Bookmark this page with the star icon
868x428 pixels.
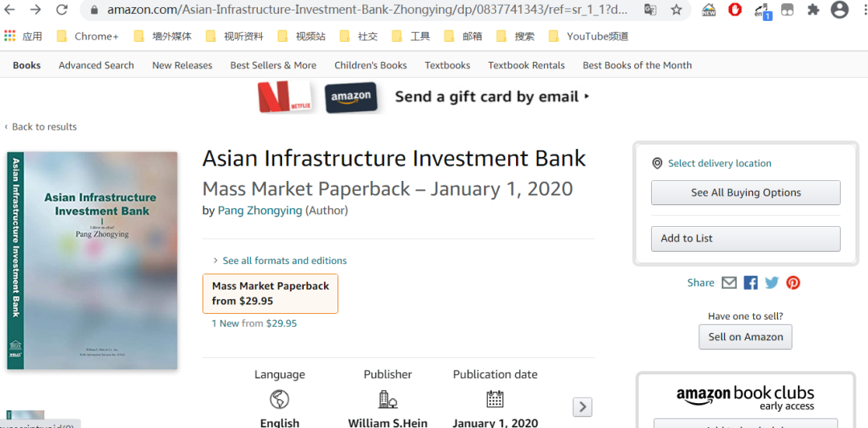[676, 10]
